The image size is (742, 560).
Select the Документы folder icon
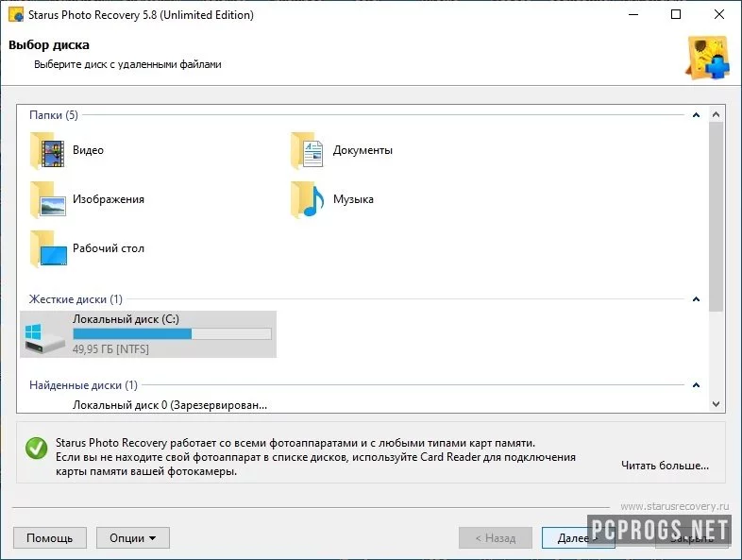(307, 150)
